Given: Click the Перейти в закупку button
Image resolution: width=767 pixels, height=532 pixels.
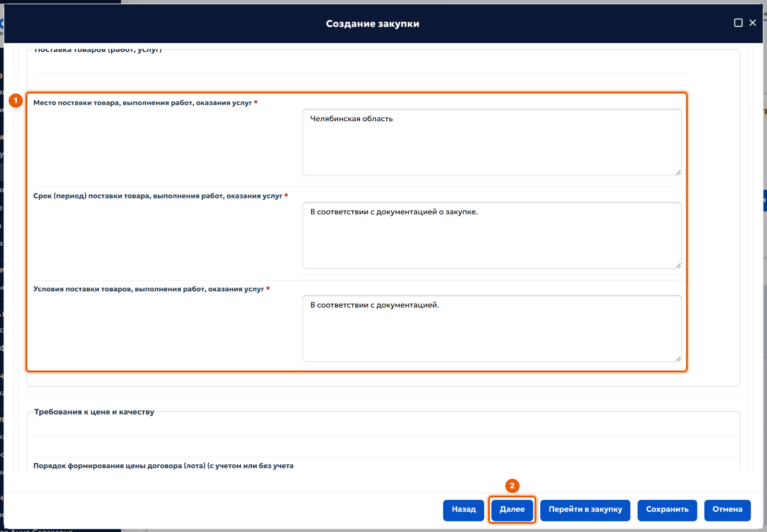Looking at the screenshot, I should (x=585, y=509).
